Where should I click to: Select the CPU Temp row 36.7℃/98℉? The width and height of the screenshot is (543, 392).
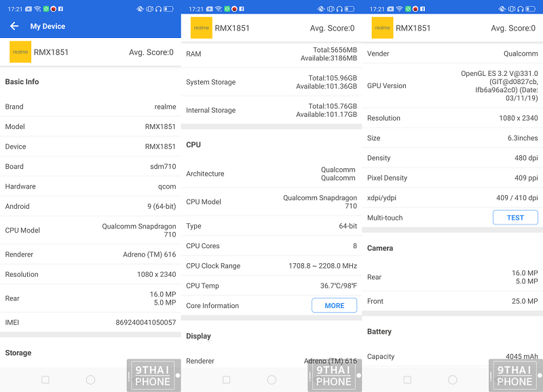pos(271,286)
